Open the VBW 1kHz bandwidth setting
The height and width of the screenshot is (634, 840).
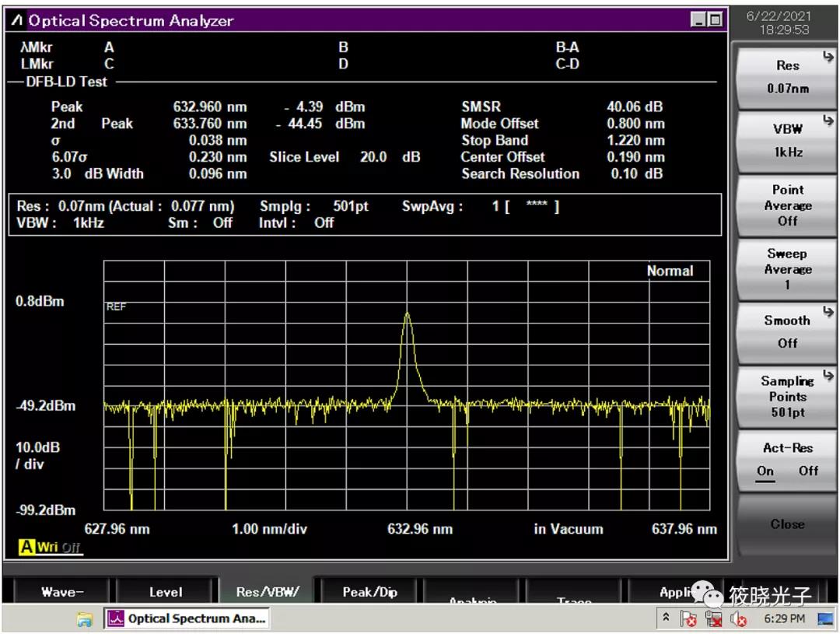pos(787,140)
